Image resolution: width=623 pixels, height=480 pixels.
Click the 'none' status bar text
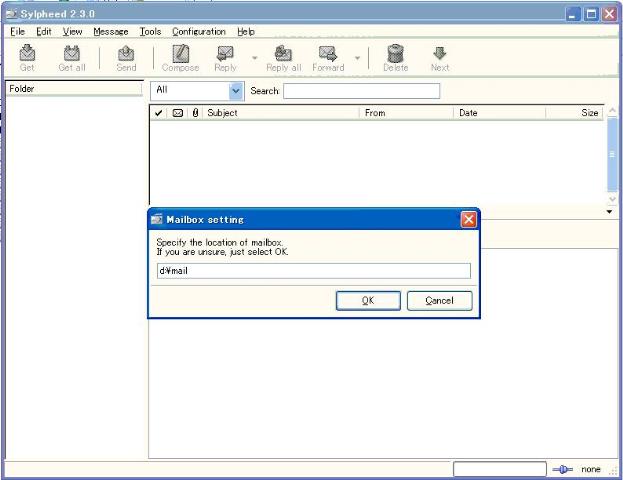pos(590,470)
